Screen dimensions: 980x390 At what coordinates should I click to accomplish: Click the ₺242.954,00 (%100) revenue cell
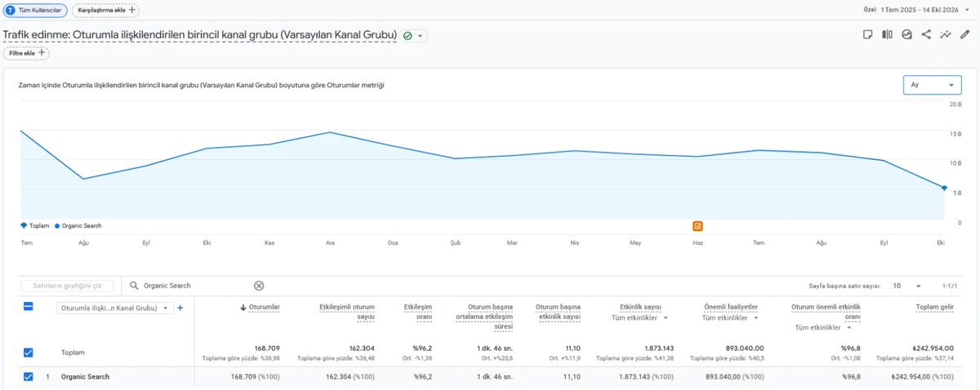pyautogui.click(x=922, y=377)
